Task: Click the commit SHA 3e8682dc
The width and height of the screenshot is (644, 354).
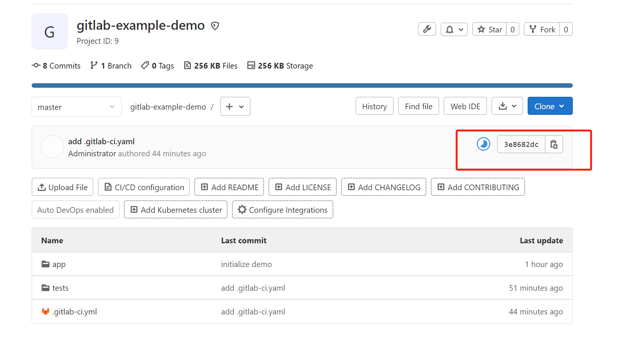Action: click(521, 144)
